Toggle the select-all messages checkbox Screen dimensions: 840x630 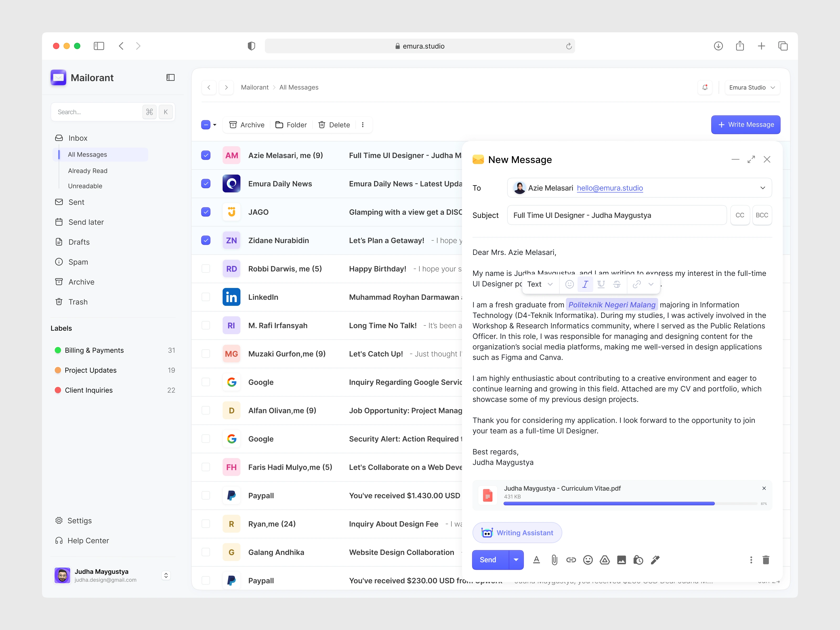(x=206, y=125)
